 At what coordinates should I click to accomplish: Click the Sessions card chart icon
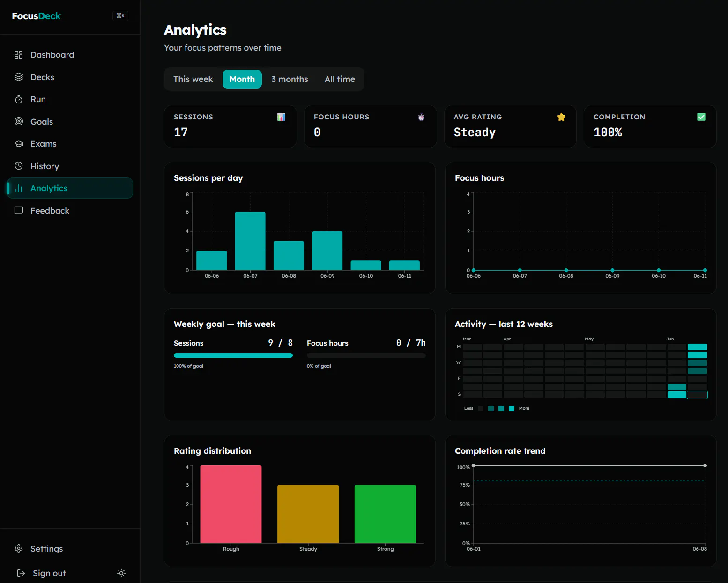281,117
